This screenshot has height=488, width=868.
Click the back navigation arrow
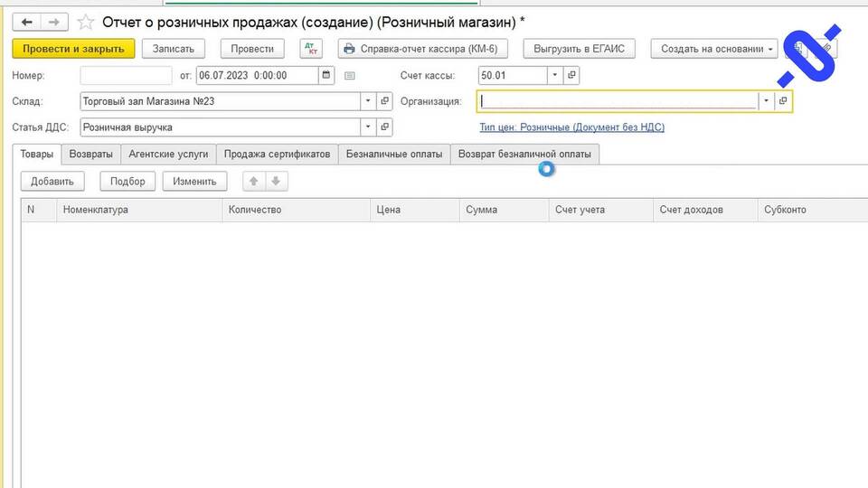pyautogui.click(x=26, y=22)
